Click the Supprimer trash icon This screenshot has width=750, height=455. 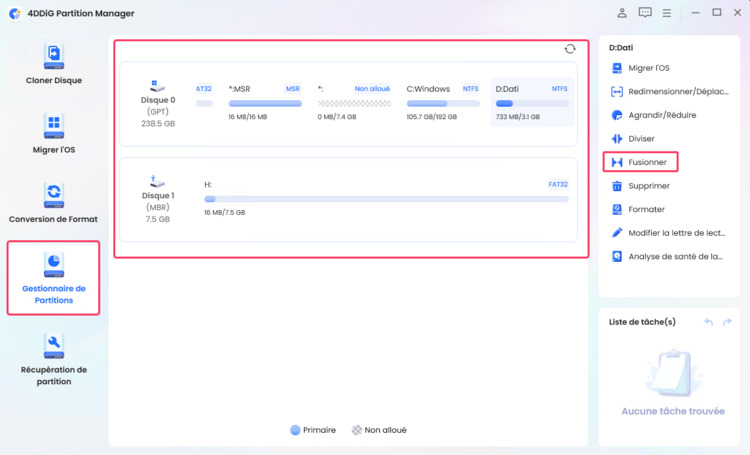point(617,186)
